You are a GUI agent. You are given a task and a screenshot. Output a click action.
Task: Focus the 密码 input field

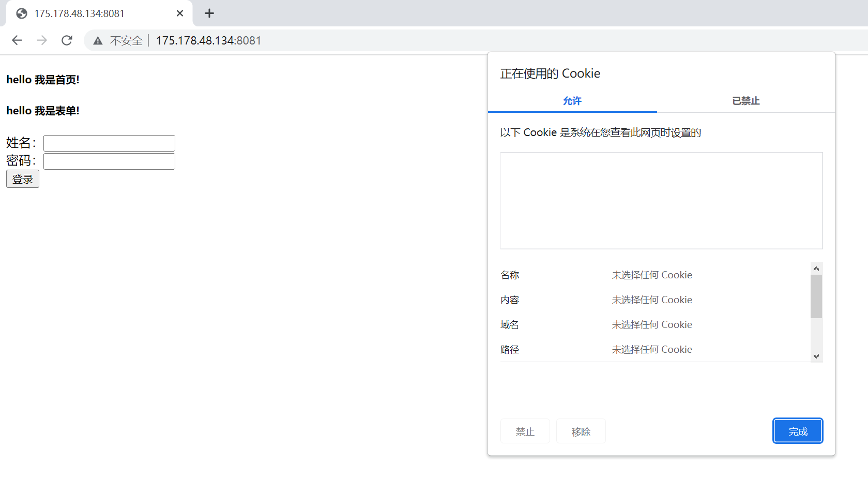[109, 161]
